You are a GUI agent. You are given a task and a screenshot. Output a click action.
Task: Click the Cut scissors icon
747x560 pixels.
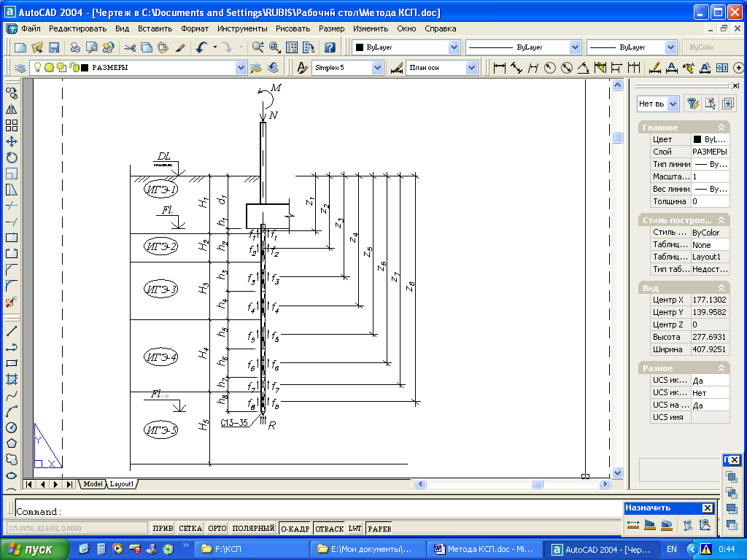tap(130, 47)
